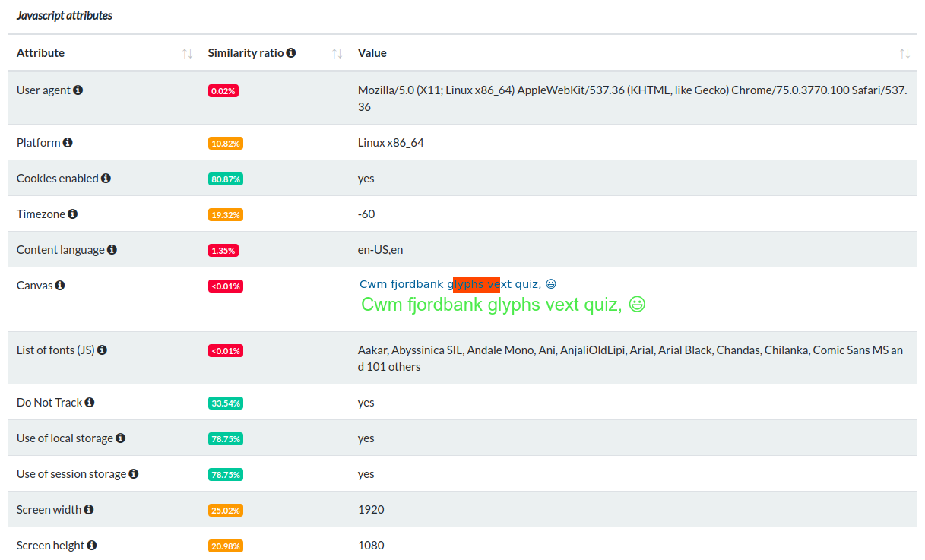Click the Screen height info icon
This screenshot has width=925, height=560.
click(x=92, y=545)
